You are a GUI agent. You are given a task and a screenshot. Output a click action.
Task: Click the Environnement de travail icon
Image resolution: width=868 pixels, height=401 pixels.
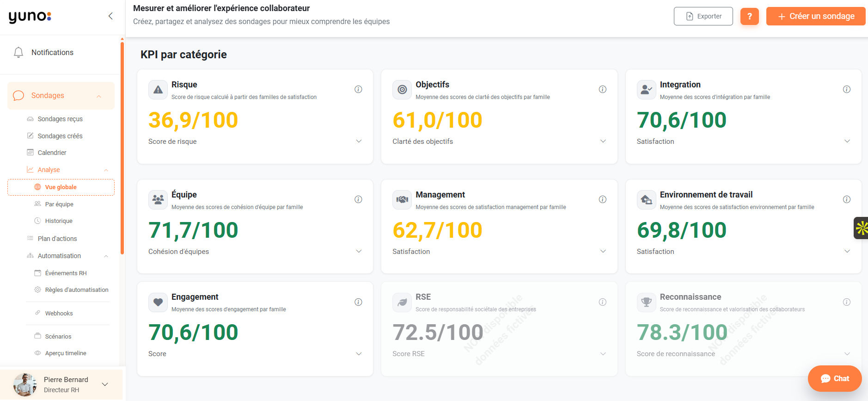[647, 200]
